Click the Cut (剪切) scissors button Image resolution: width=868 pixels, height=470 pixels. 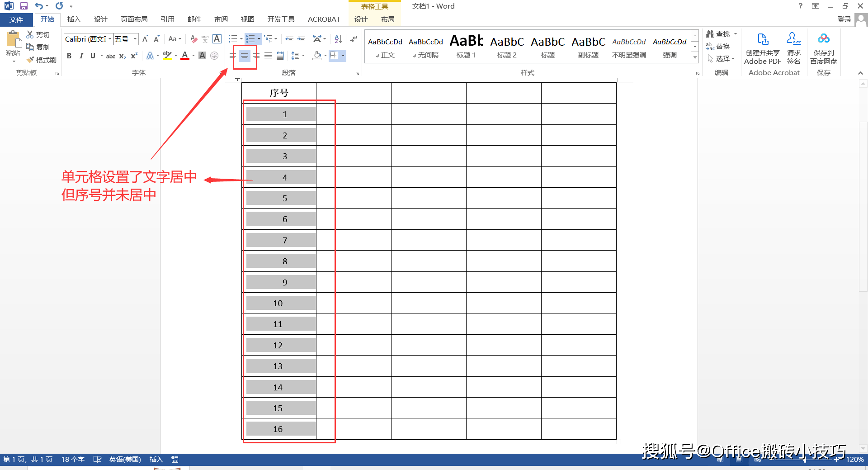coord(38,34)
